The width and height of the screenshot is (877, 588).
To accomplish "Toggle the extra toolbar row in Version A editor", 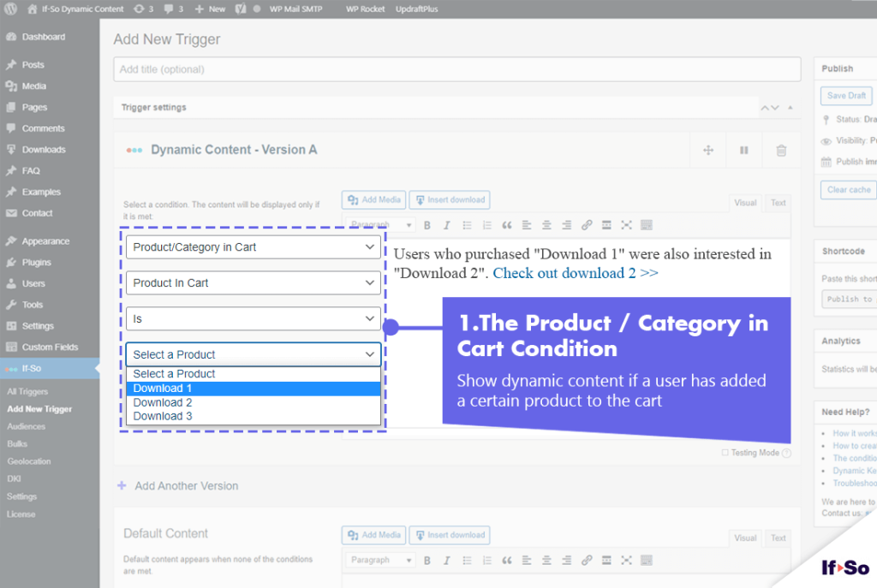I will (x=647, y=225).
